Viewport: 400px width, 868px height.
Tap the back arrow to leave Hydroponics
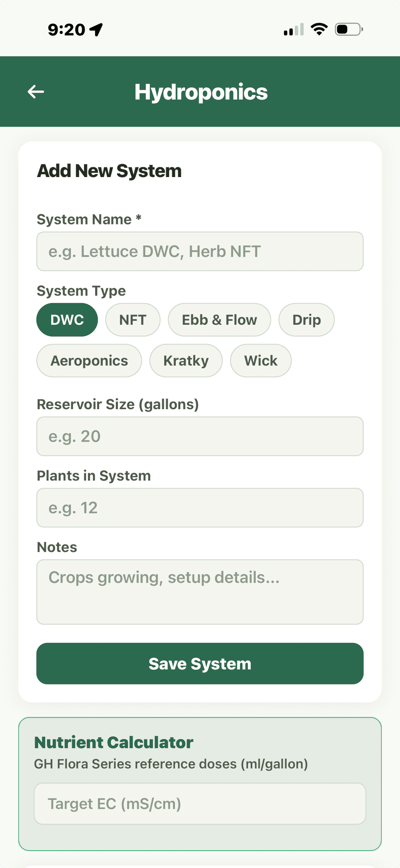(36, 92)
